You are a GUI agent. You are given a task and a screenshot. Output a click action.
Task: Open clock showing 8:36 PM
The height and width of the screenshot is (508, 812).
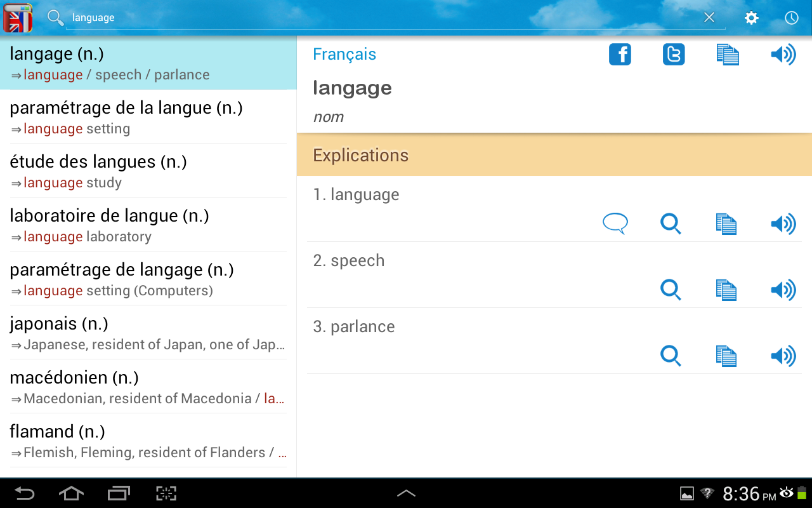(x=749, y=493)
